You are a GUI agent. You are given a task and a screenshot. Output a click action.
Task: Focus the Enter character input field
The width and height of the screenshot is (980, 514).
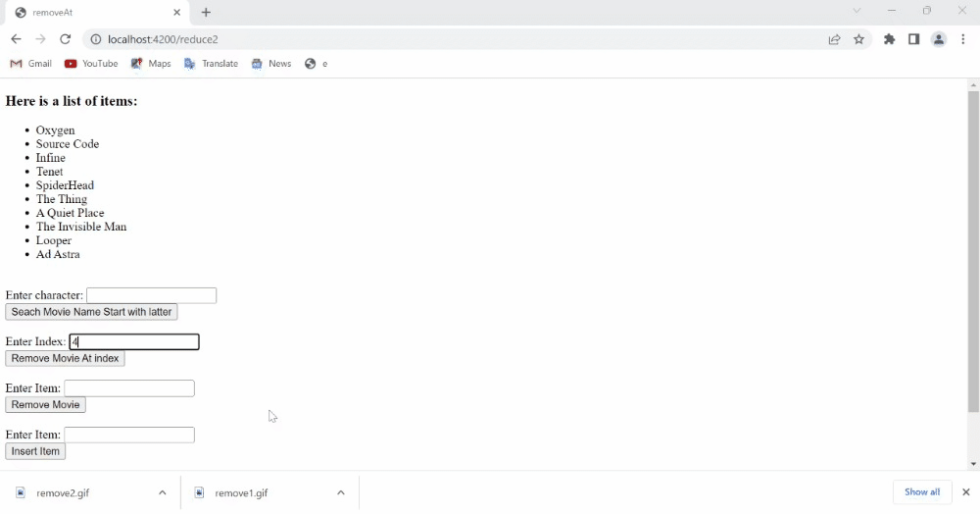(x=151, y=295)
